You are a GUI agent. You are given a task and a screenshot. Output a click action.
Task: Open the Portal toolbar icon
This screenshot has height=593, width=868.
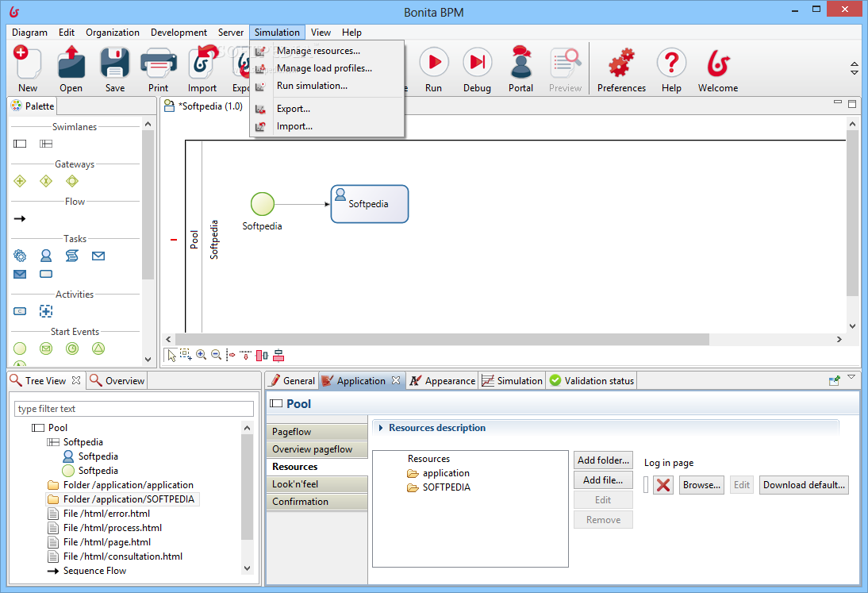(521, 62)
